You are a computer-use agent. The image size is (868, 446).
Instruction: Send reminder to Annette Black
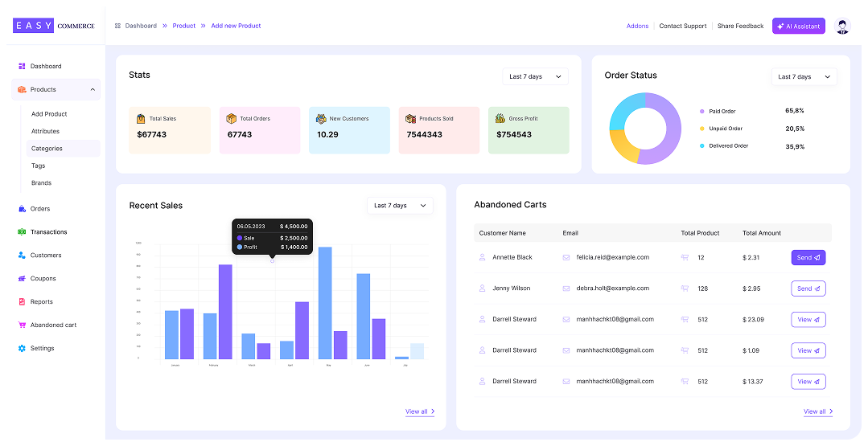pos(808,258)
